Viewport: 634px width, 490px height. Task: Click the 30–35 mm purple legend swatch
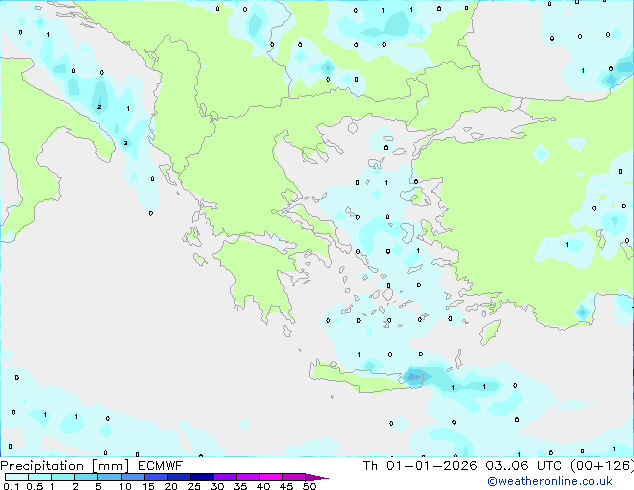click(x=225, y=477)
